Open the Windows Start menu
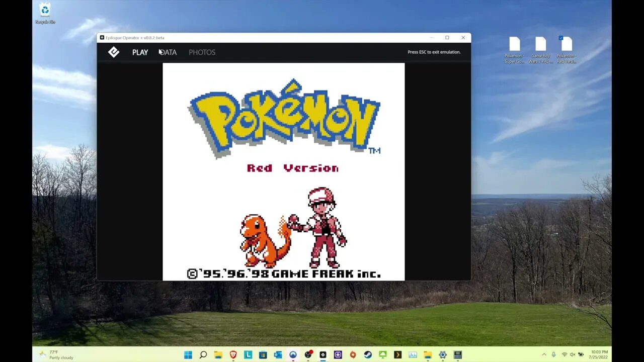This screenshot has width=644, height=362. 188,355
